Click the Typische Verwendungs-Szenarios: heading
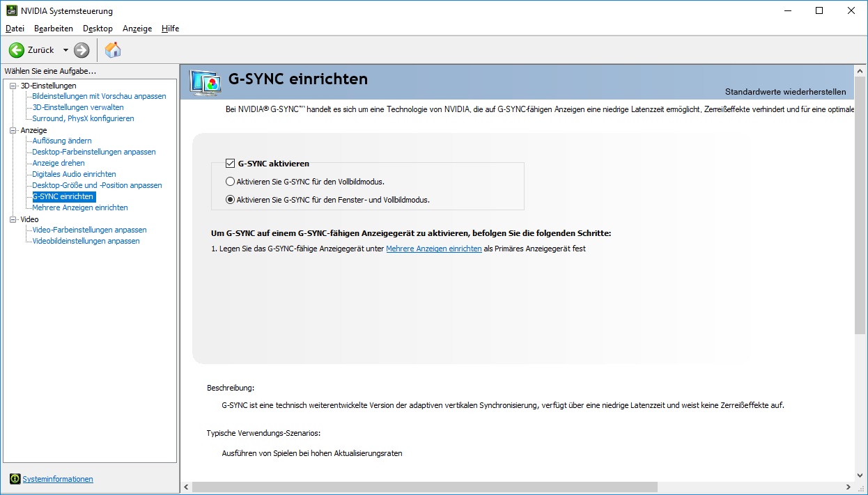 pyautogui.click(x=263, y=433)
